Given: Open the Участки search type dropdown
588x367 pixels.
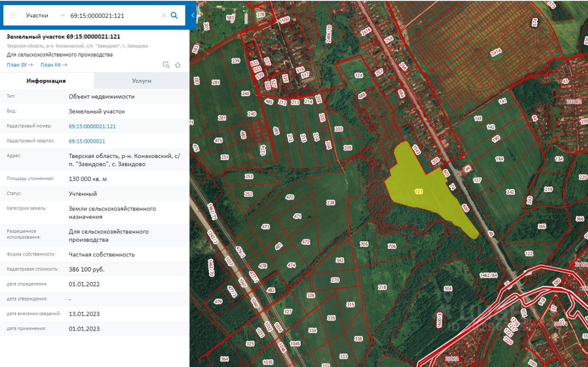Looking at the screenshot, I should coord(45,15).
